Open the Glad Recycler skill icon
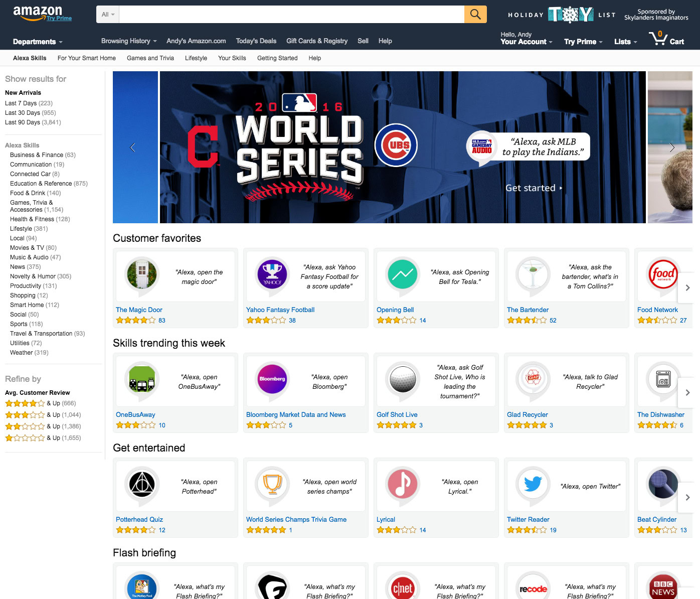The height and width of the screenshot is (599, 700). coord(533,379)
